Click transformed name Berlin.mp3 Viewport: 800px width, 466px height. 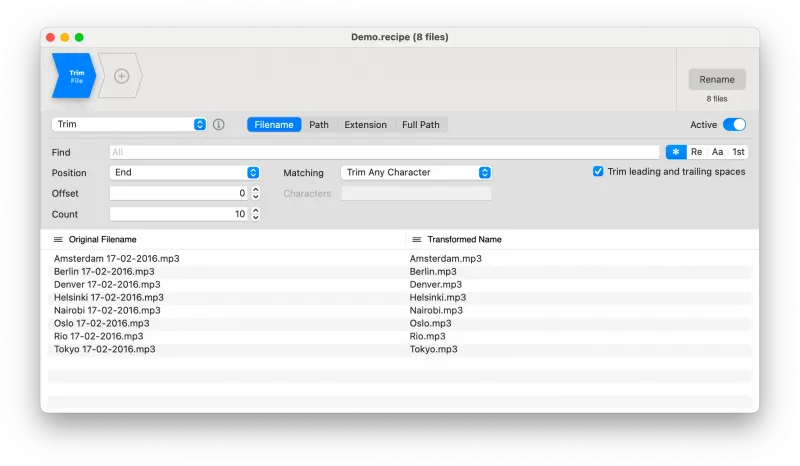(x=433, y=272)
